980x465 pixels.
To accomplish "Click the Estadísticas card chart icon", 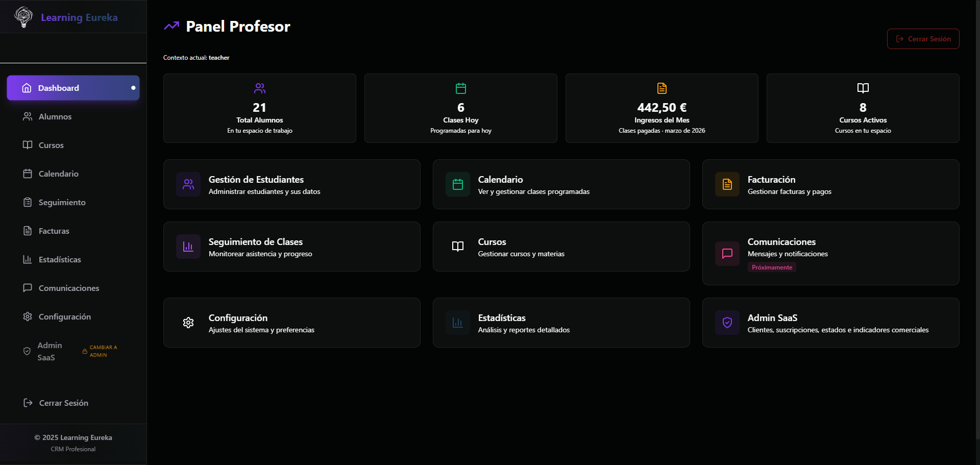I will click(x=458, y=323).
